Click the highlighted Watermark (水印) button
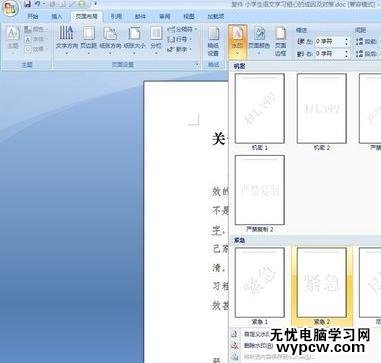Image resolution: width=381 pixels, height=363 pixels. (238, 41)
